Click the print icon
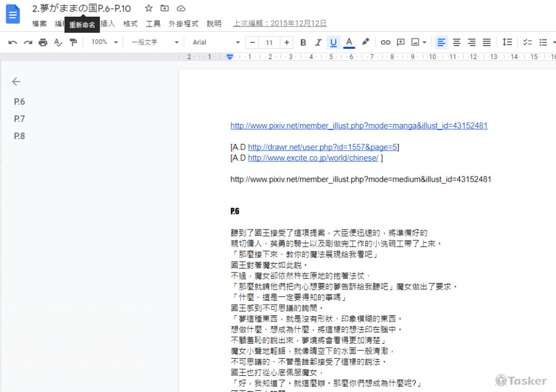 coord(43,42)
